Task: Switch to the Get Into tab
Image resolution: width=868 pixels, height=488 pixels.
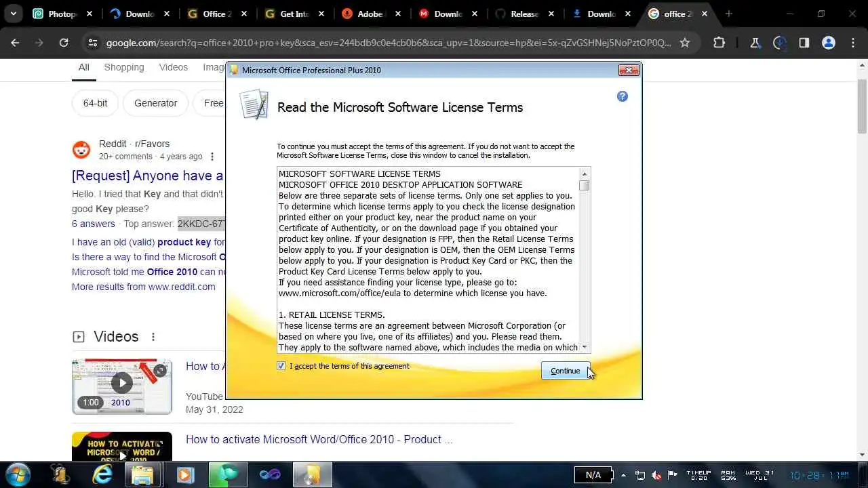Action: click(294, 14)
